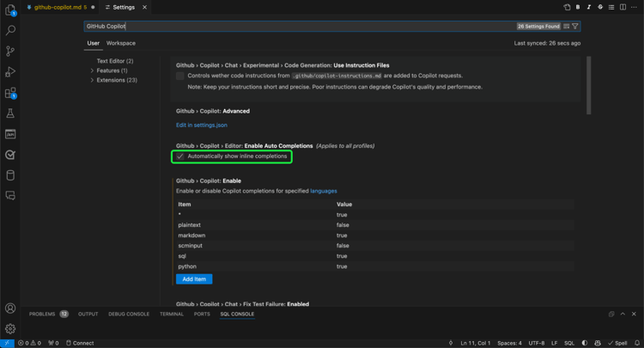Click UTF-8 encoding status item
Viewport: 644px width, 348px height.
click(x=537, y=343)
